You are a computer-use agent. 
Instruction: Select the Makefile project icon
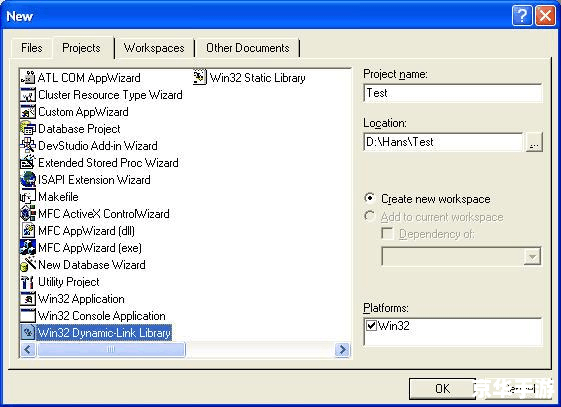[28, 197]
